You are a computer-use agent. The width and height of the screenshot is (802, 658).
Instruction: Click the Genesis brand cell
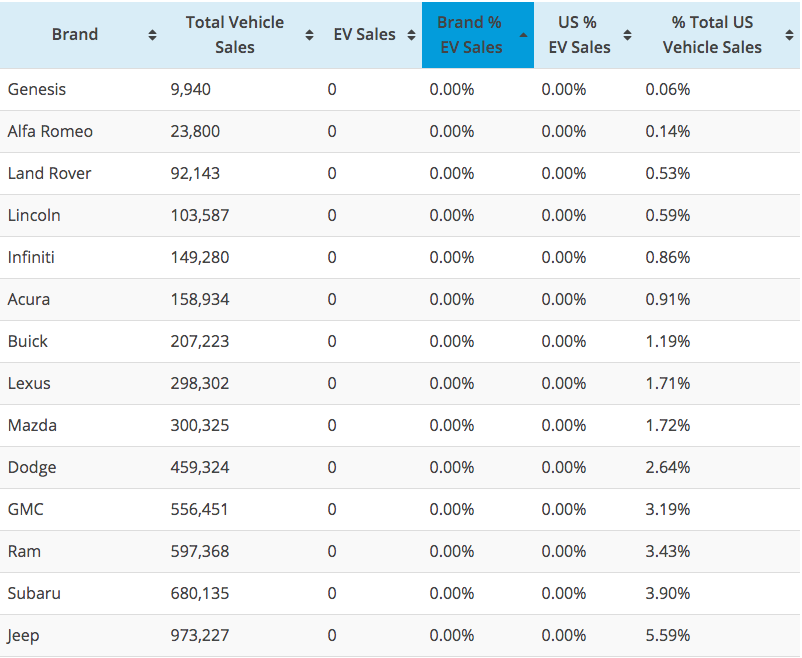[x=37, y=90]
